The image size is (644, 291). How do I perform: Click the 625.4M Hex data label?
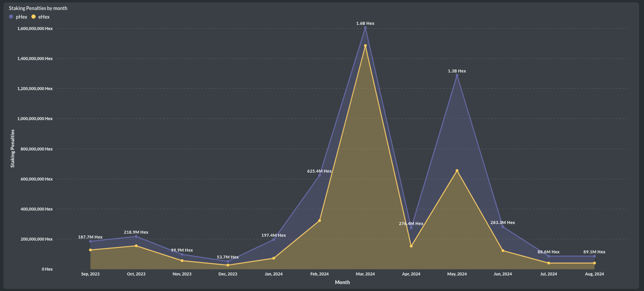[319, 171]
